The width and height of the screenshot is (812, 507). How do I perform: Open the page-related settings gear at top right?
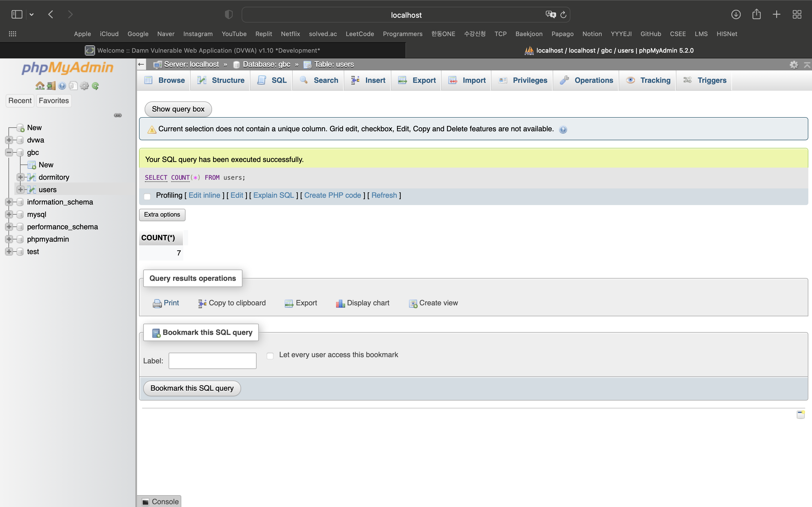[794, 65]
